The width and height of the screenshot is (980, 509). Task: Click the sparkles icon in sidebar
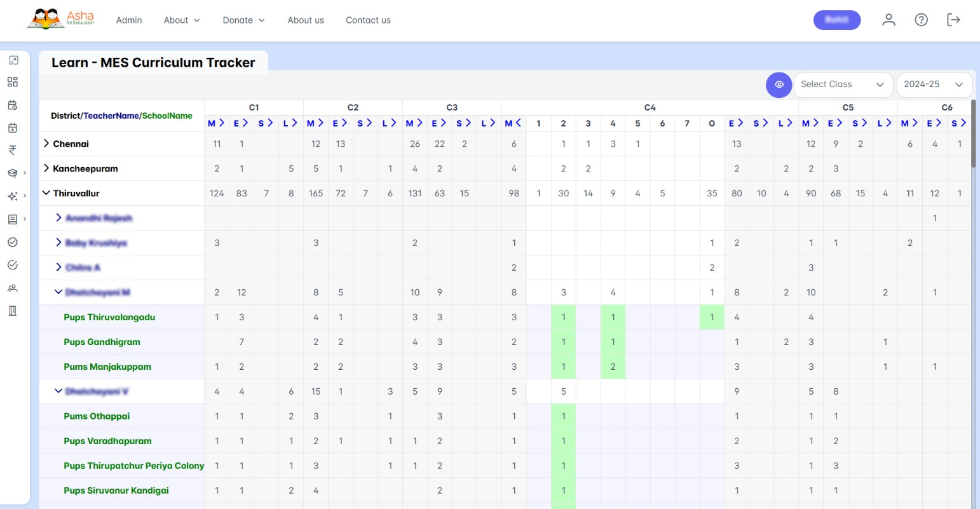pyautogui.click(x=13, y=196)
